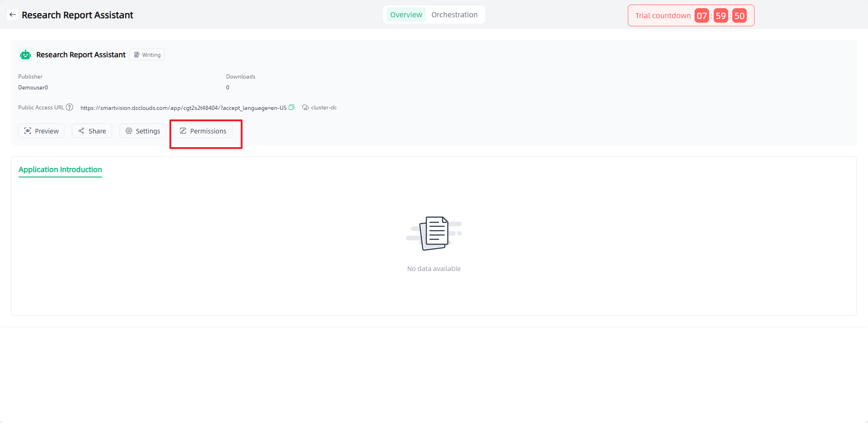
Task: Open the app Preview
Action: coord(41,131)
